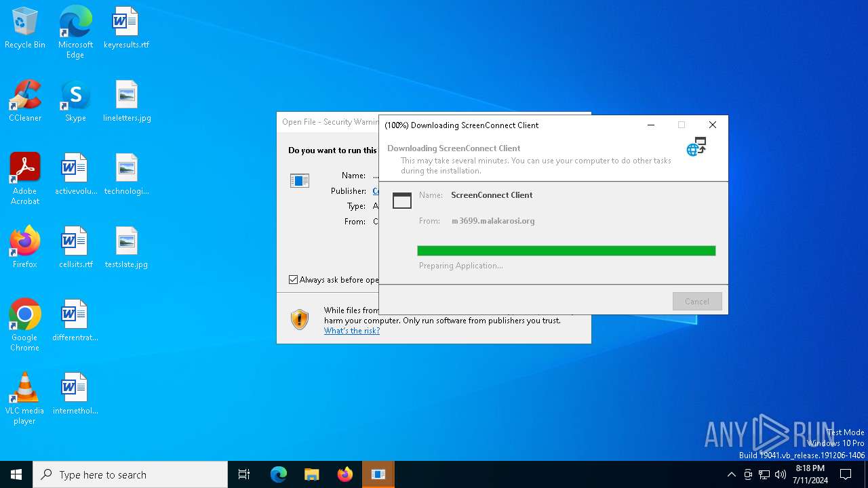Select testslate.jpg image file

[127, 248]
